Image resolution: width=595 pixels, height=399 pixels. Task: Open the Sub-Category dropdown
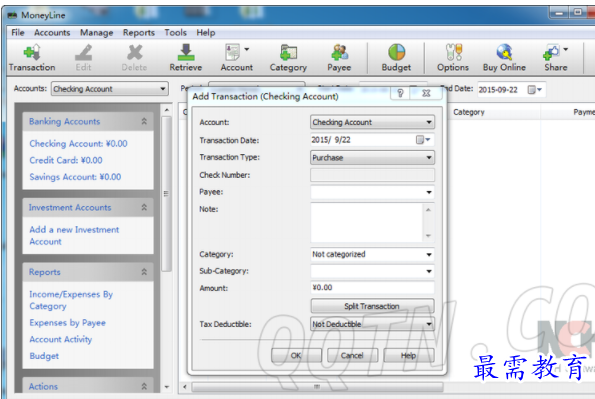(372, 271)
